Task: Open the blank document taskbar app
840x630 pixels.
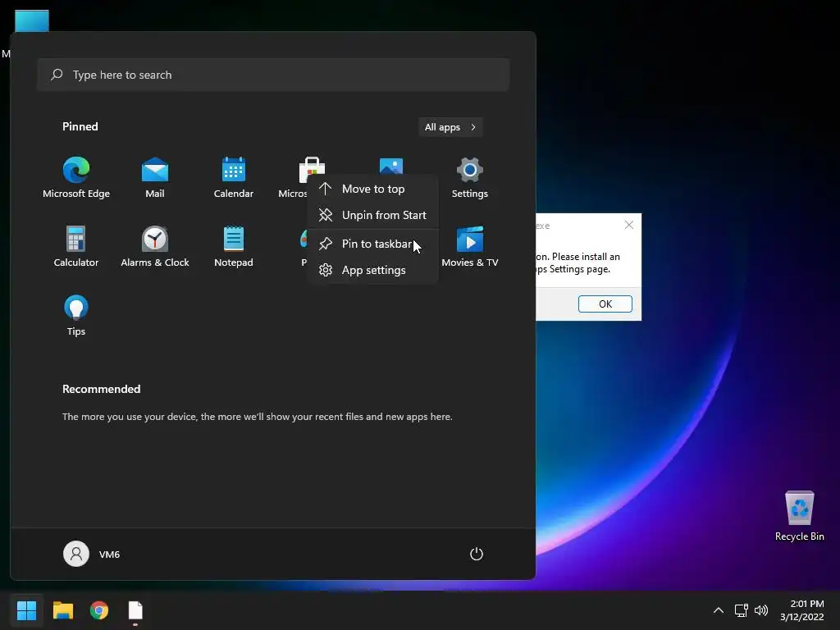Action: (x=135, y=610)
